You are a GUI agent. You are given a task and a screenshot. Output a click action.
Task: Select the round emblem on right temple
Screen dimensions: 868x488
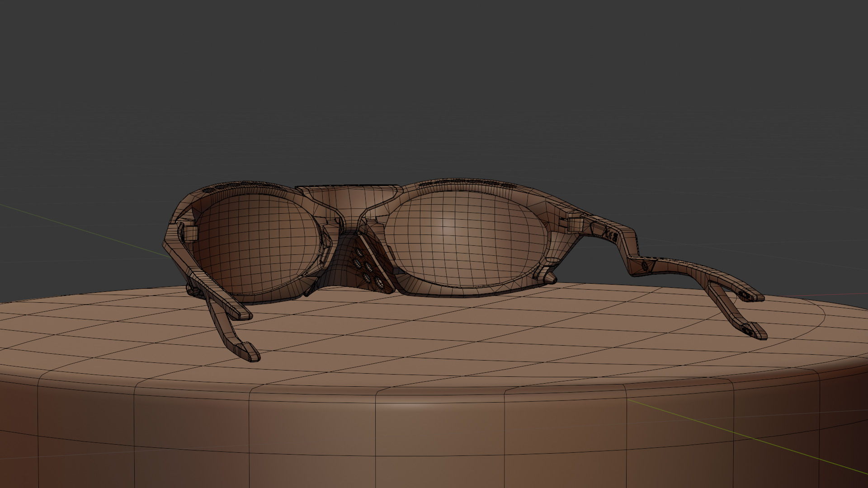coord(644,267)
